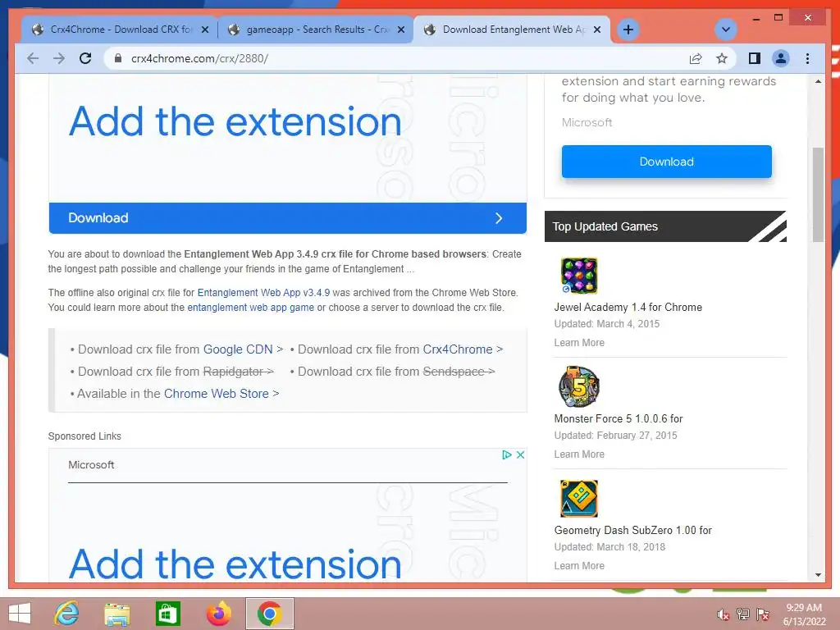The width and height of the screenshot is (840, 630).
Task: Click the padlock site info icon
Action: click(118, 58)
